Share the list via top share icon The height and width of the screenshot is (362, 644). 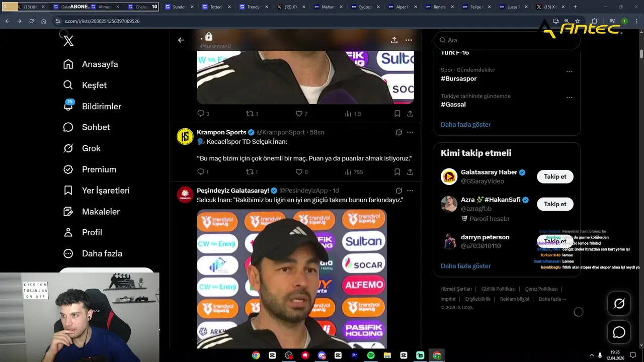click(394, 40)
